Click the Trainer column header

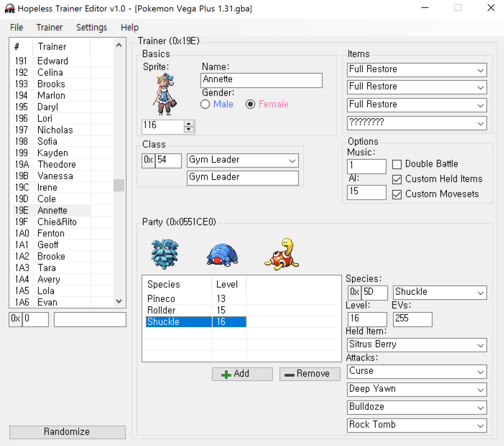(x=61, y=47)
